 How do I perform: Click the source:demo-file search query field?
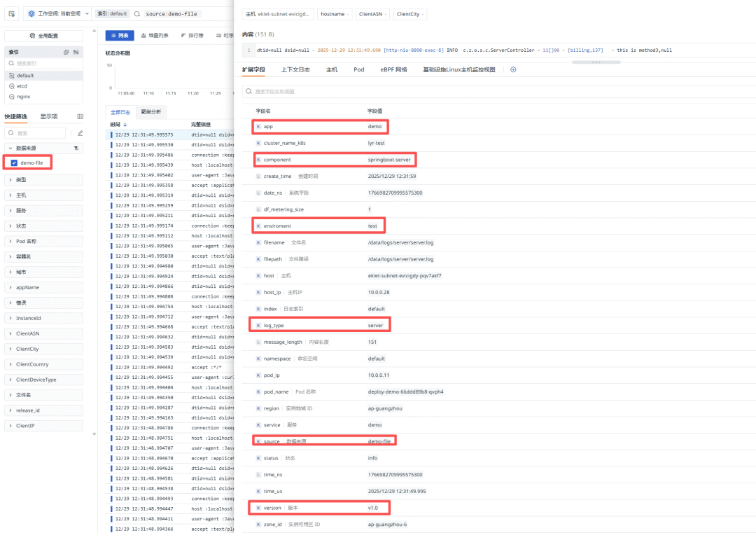click(171, 14)
